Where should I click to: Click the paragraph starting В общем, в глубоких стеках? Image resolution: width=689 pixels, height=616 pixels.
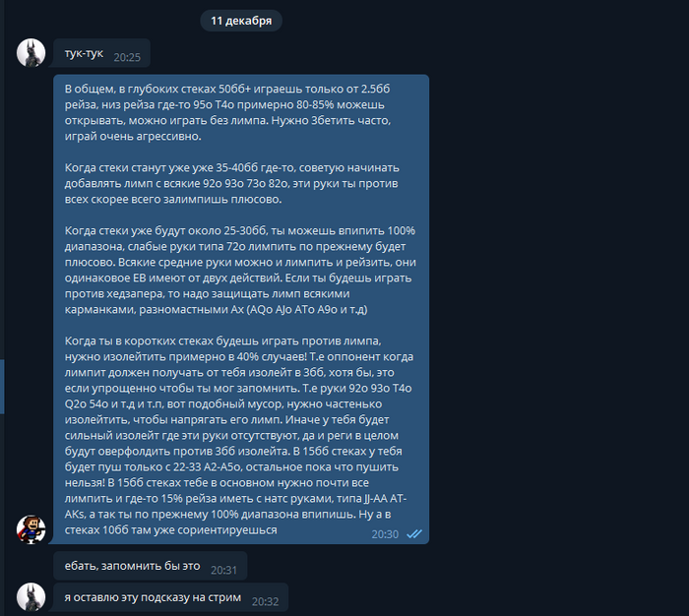(x=227, y=112)
